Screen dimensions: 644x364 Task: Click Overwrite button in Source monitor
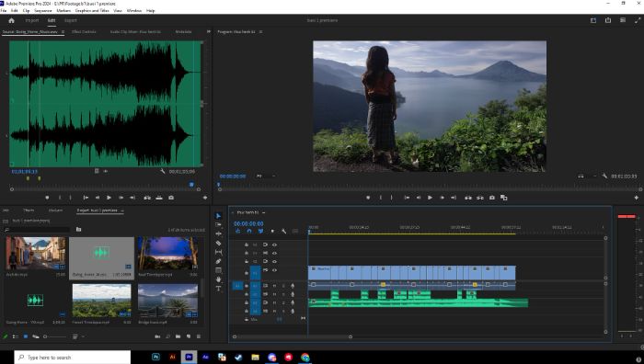click(x=159, y=198)
